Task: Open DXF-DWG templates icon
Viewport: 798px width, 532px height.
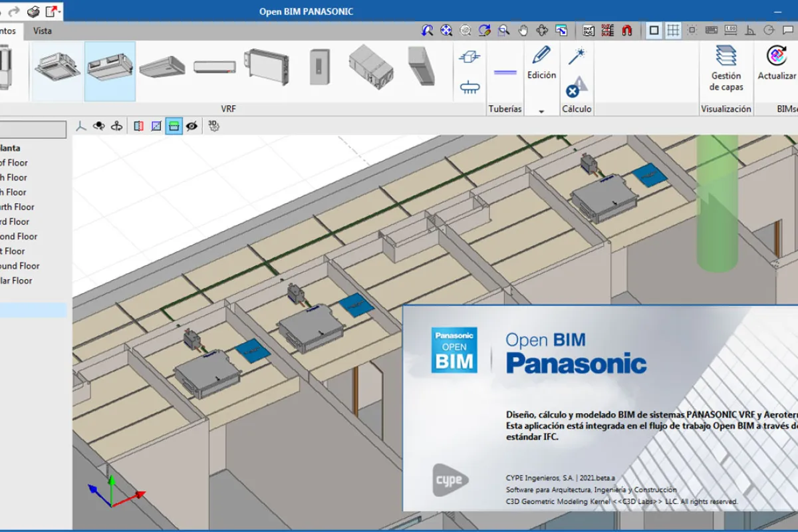Action: (589, 30)
